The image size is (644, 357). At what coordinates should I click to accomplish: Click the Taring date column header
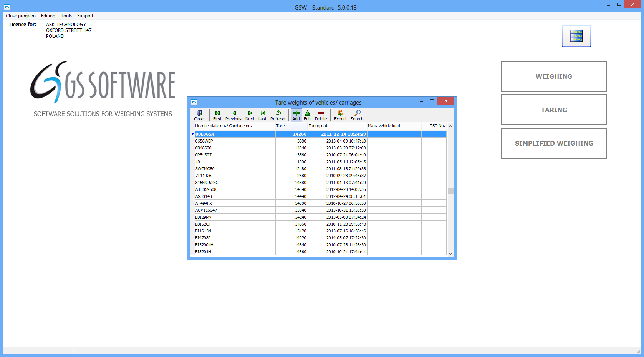[x=319, y=126]
